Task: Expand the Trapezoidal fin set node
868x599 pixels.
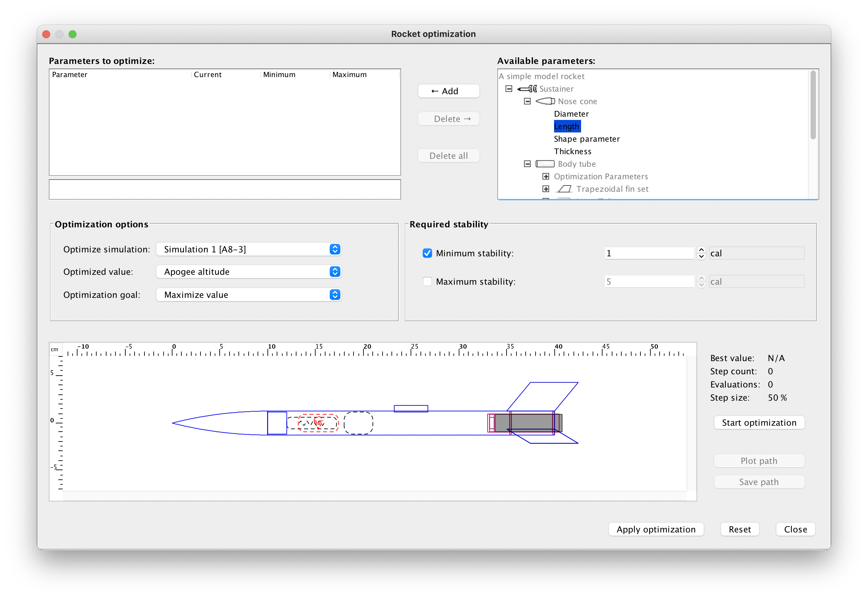Action: click(546, 189)
